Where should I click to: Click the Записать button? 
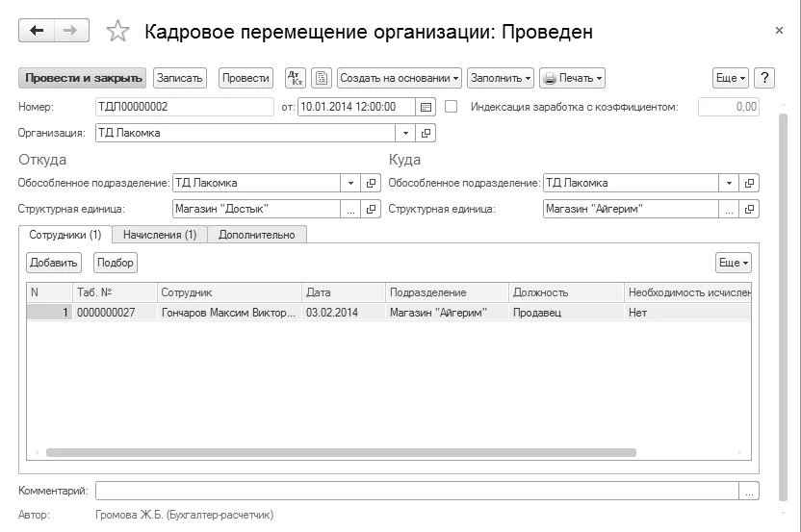(180, 78)
